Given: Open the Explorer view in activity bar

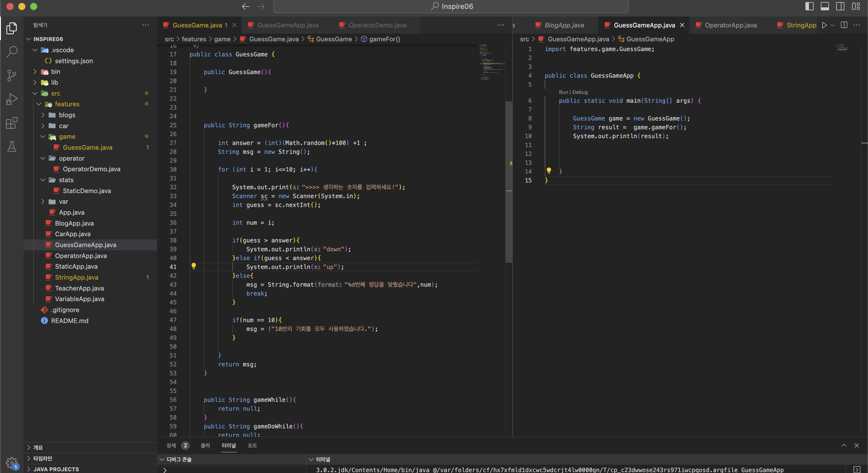Looking at the screenshot, I should coord(12,28).
